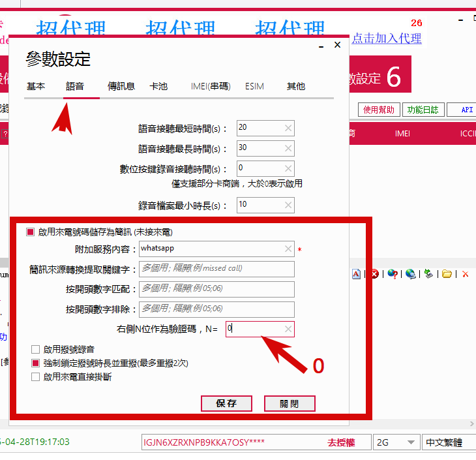Focus the 按開頭數字排除 field
Screen dimensions: 476x460
point(216,309)
